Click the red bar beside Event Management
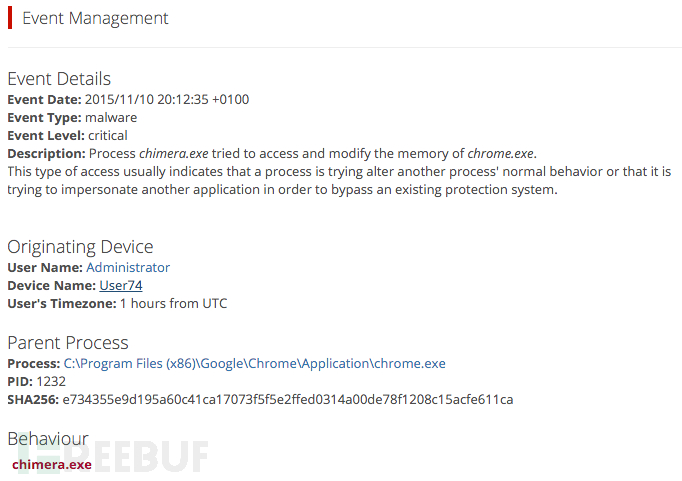The height and width of the screenshot is (481, 682). [9, 18]
